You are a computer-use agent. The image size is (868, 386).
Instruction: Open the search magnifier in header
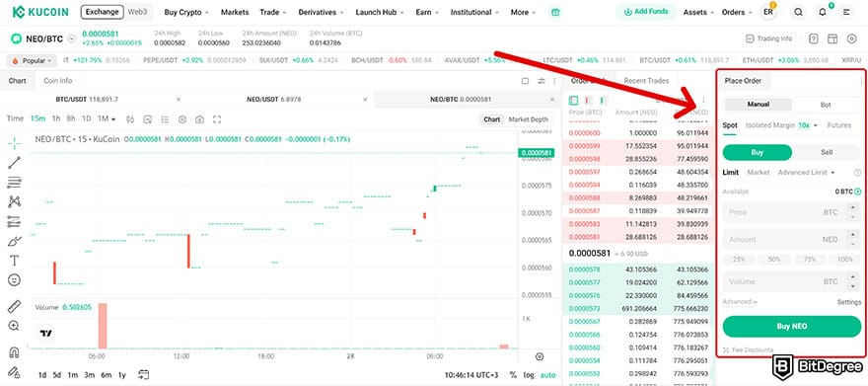[799, 12]
